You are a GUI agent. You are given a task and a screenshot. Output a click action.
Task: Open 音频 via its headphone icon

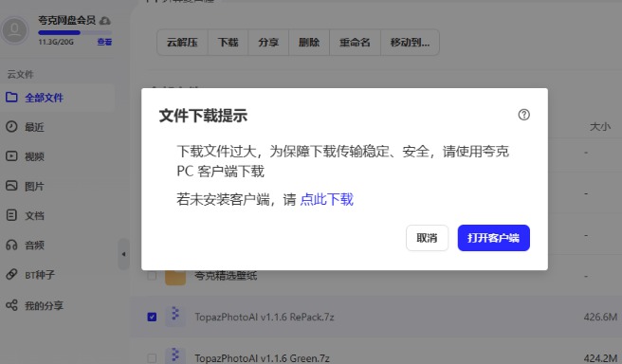[11, 245]
